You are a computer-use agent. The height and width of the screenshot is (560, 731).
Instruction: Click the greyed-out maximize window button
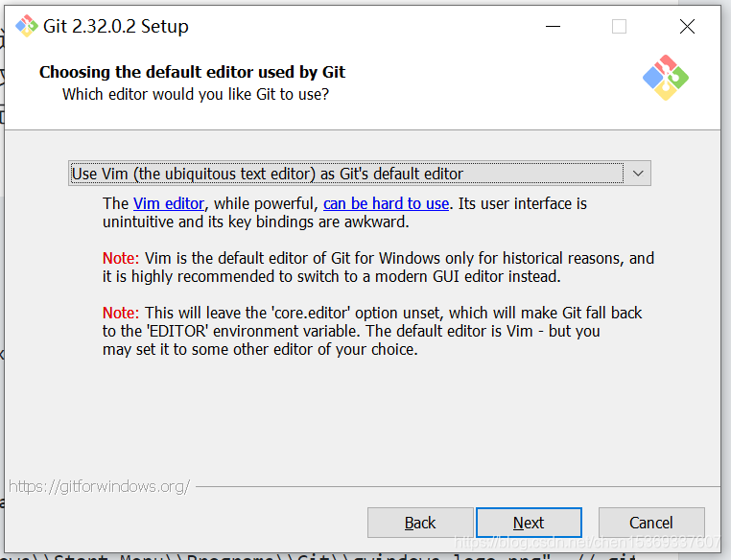coord(619,26)
